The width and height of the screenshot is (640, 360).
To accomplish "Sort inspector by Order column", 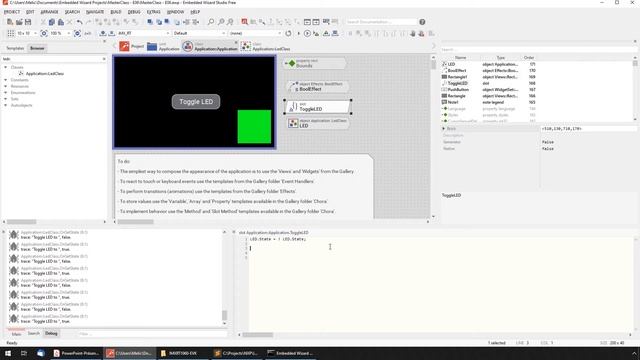I will (529, 58).
